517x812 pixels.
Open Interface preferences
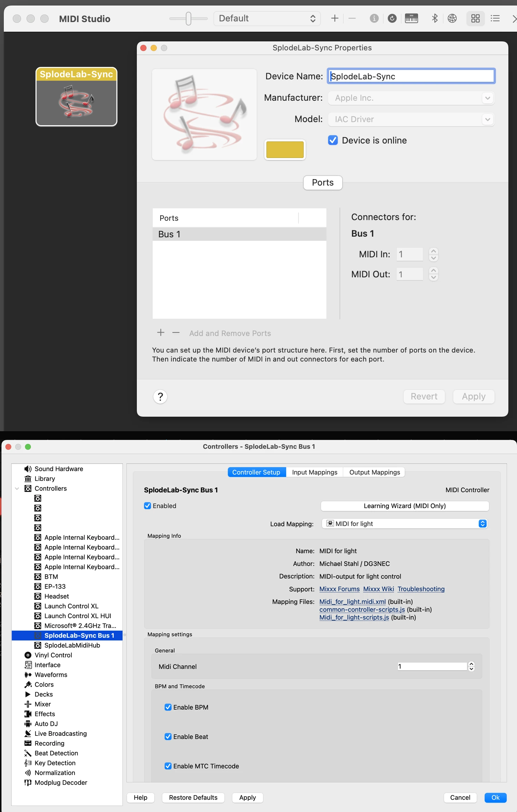pos(47,665)
